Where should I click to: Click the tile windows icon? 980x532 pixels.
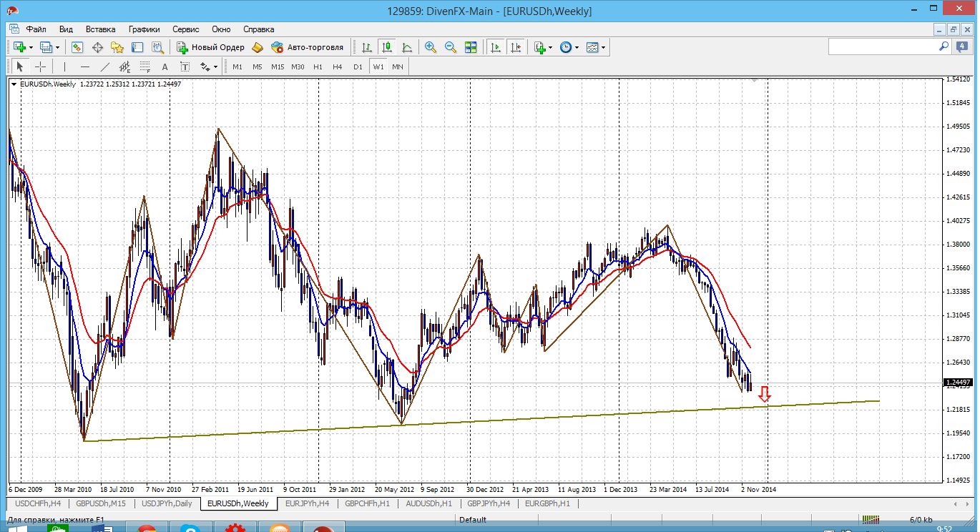[x=471, y=47]
